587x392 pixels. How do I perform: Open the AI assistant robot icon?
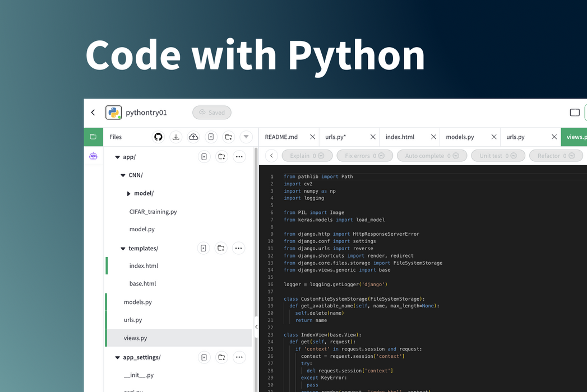coord(94,156)
